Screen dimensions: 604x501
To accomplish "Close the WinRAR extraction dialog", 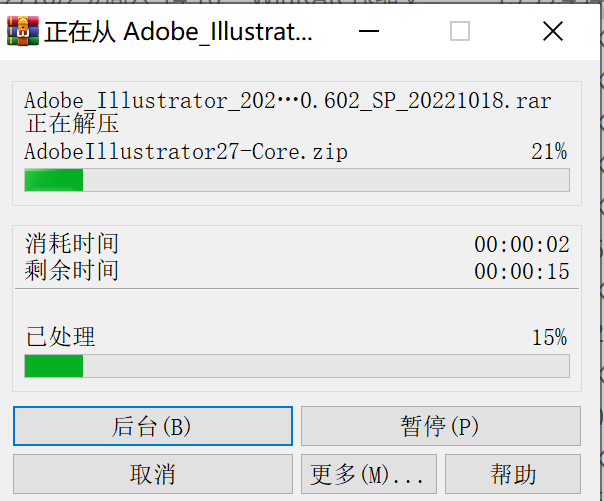I will click(x=553, y=31).
